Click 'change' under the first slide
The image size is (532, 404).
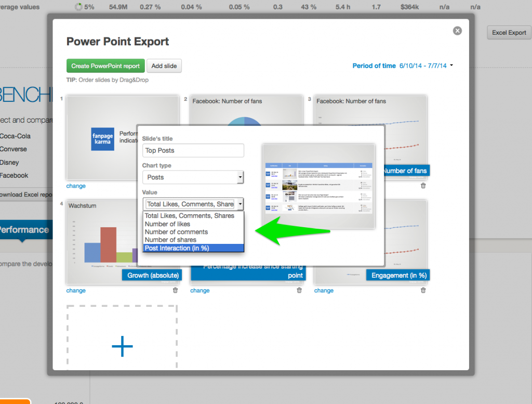[76, 186]
